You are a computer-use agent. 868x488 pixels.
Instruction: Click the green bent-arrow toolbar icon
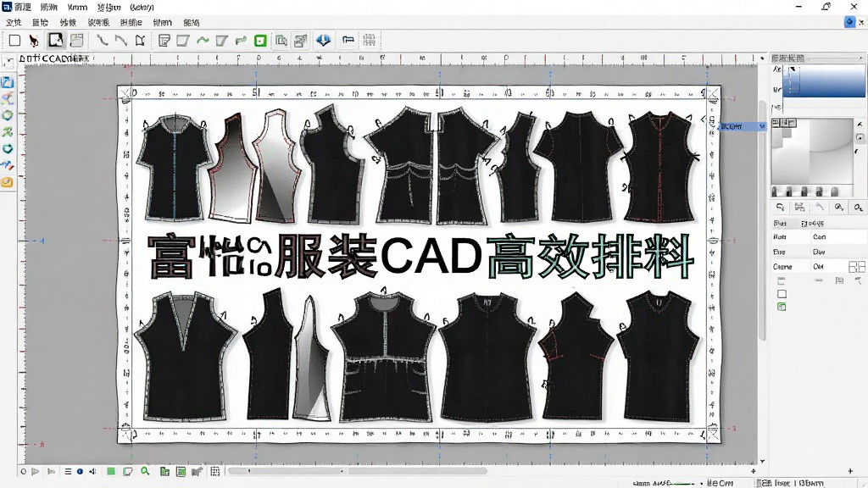coord(241,41)
